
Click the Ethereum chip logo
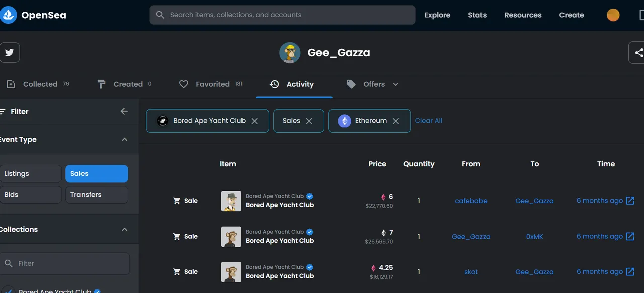(344, 121)
